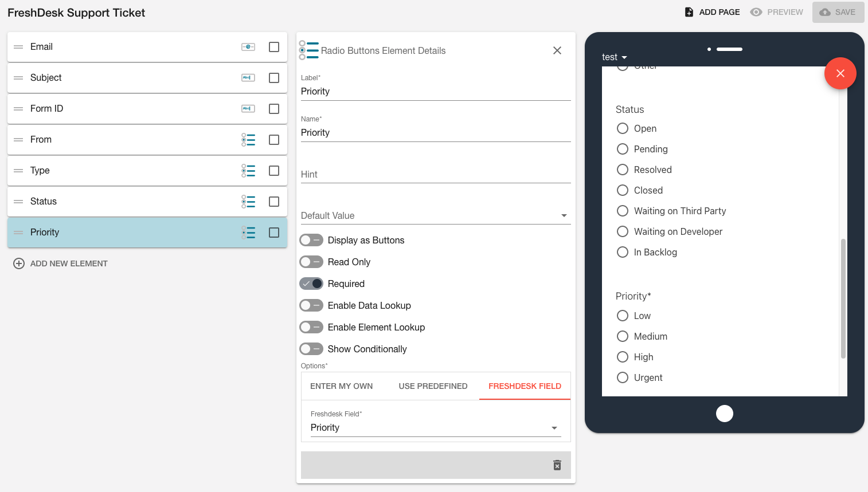Open the test page dropdown in preview
This screenshot has height=492, width=868.
coord(615,57)
